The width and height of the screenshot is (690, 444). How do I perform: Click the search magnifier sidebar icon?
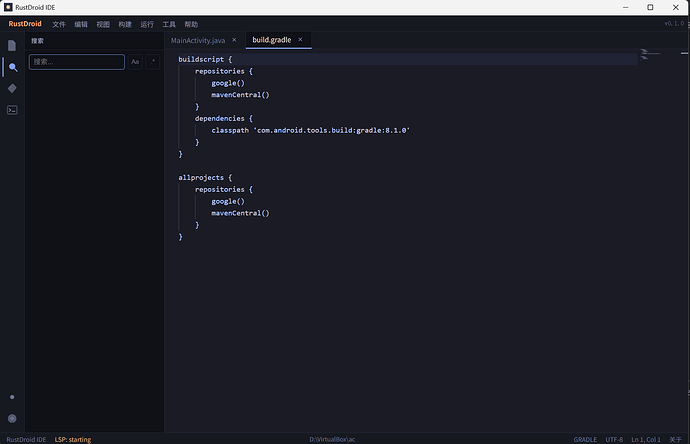13,67
